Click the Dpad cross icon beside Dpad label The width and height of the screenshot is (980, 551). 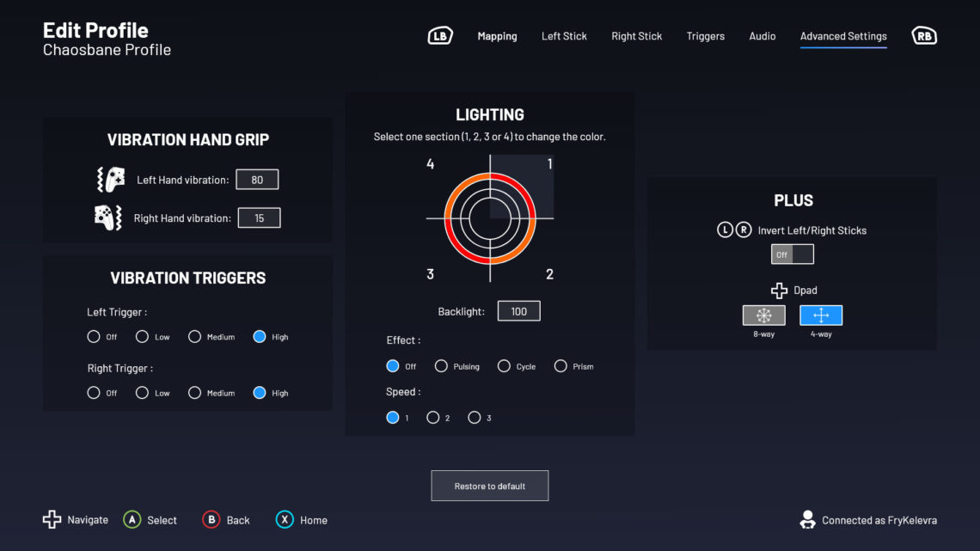[x=779, y=291]
